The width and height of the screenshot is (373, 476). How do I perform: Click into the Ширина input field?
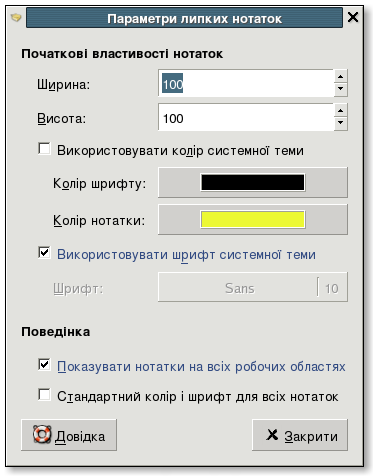click(246, 83)
